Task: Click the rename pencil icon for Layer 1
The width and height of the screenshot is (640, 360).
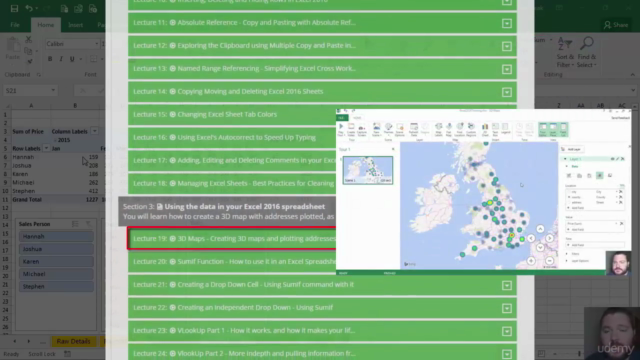Action: tap(618, 159)
